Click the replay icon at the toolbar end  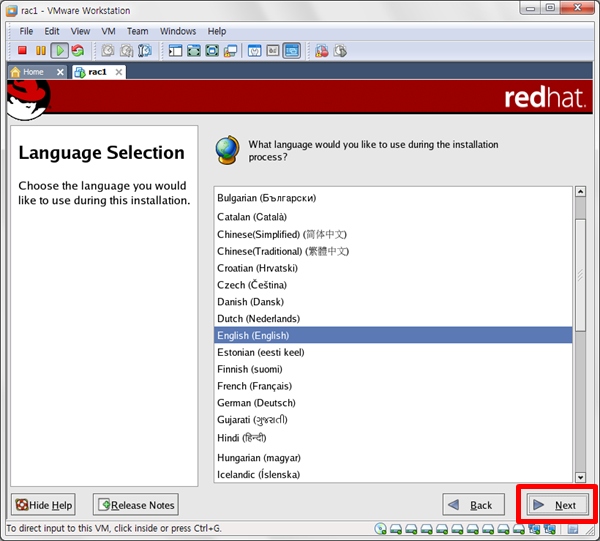[x=340, y=51]
